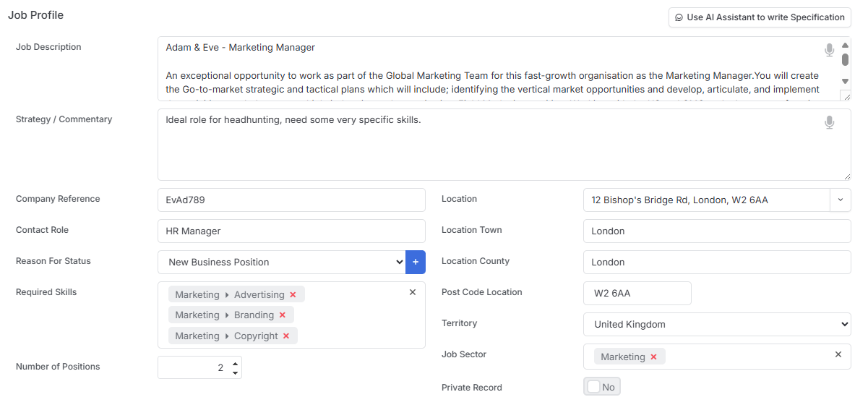Open the Reason For Status dropdown
Image resolution: width=868 pixels, height=405 pixels.
tap(281, 262)
